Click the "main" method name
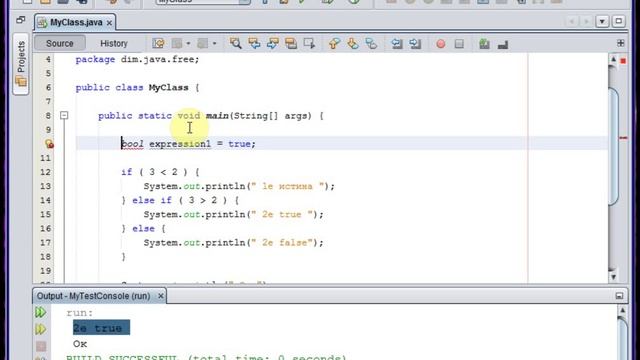This screenshot has width=640, height=360. tap(217, 116)
